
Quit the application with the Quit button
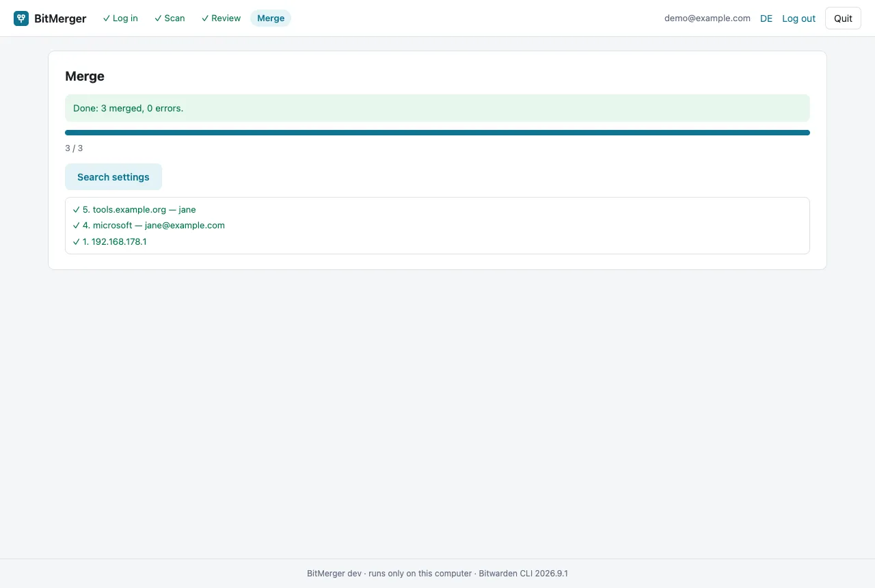[843, 18]
